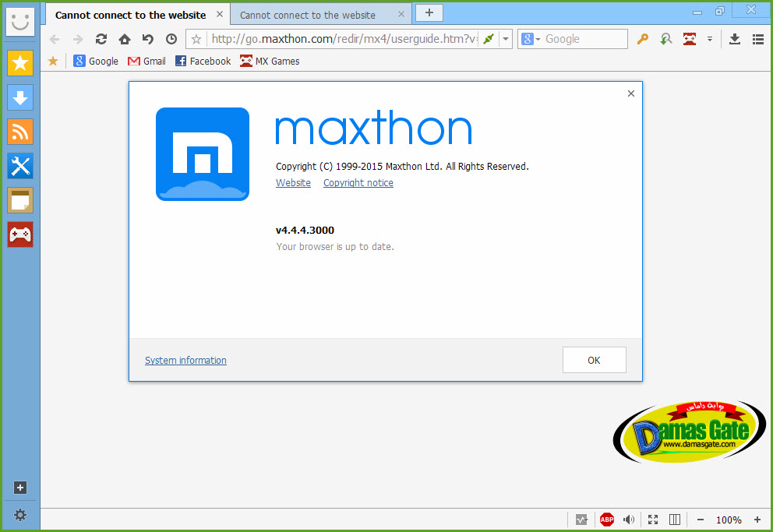Open the download manager toolbar icon

point(735,39)
